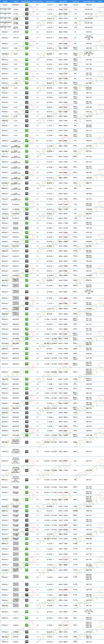Click the K9A/M_ body code
The width and height of the screenshot is (104, 644).
(75, 511)
